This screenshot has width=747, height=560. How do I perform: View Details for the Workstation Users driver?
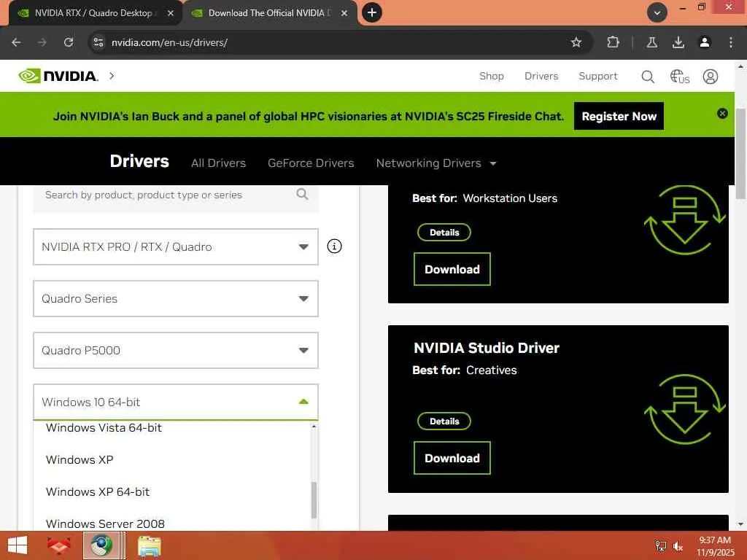[444, 233]
